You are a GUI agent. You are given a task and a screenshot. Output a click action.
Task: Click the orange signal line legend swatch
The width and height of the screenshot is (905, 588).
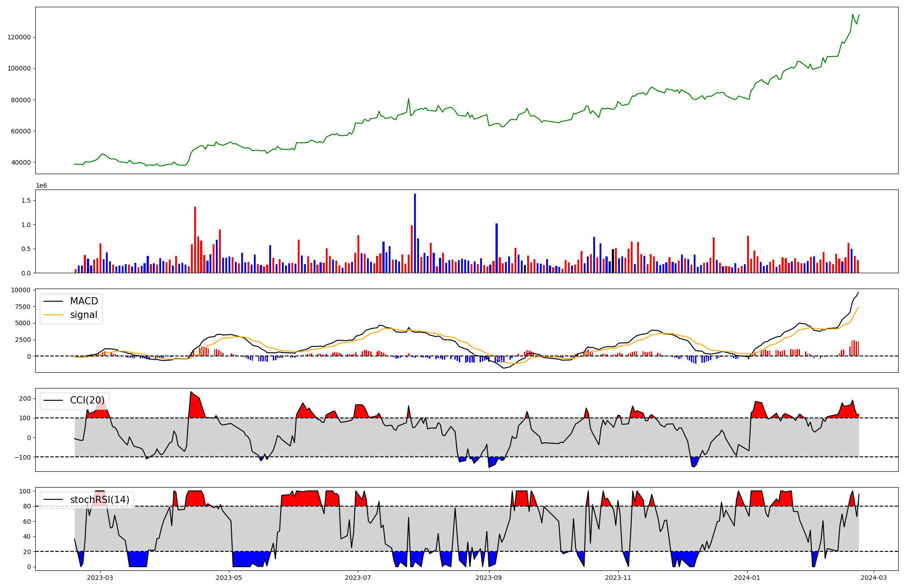(x=53, y=315)
